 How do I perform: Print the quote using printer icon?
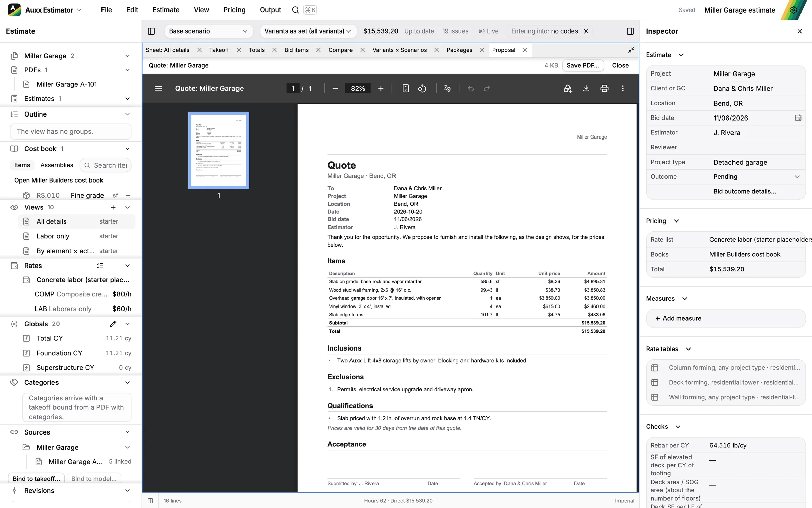(604, 89)
